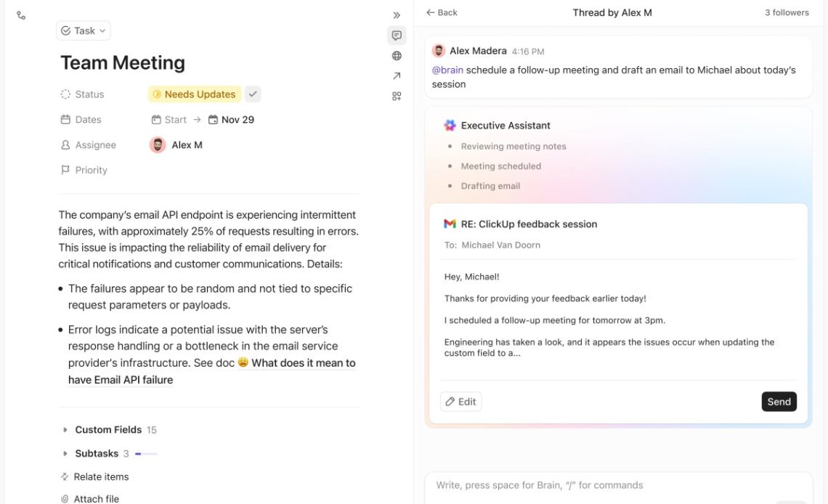Click the diagonal arrow share icon

[397, 76]
